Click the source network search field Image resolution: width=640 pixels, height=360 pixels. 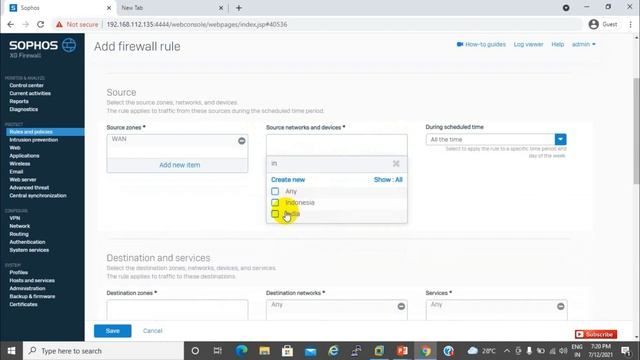331,164
